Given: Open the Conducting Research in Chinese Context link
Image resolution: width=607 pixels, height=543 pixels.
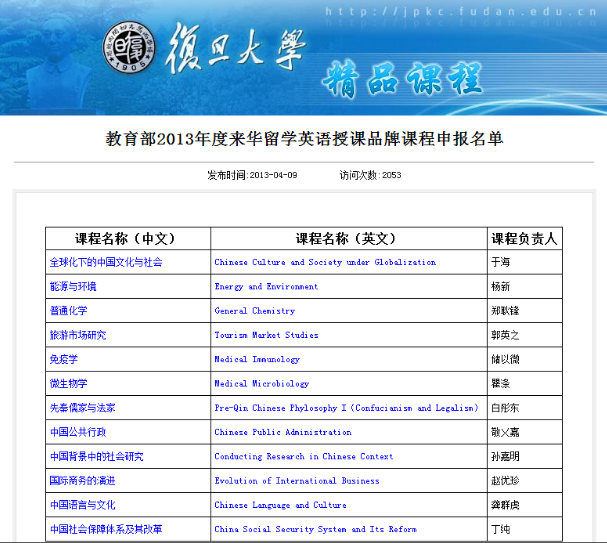Looking at the screenshot, I should (304, 456).
